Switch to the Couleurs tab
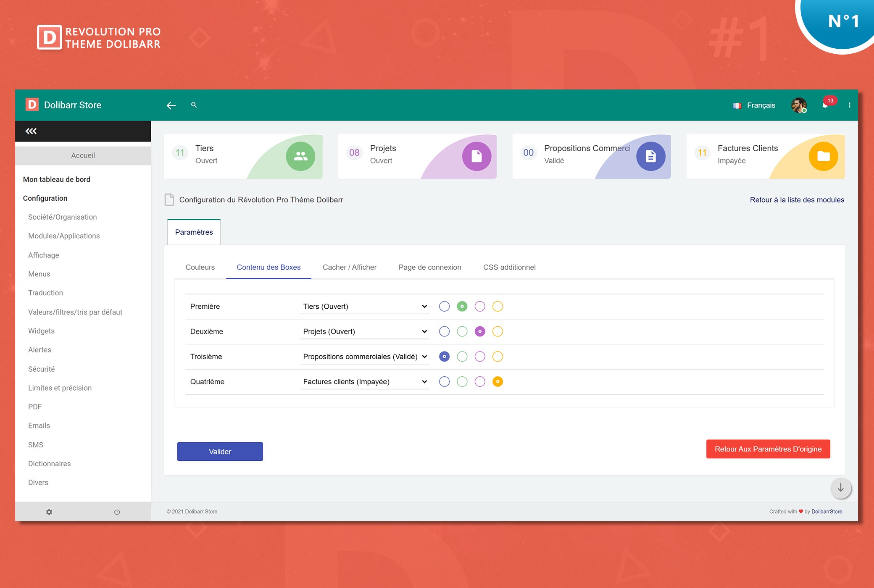 (200, 267)
